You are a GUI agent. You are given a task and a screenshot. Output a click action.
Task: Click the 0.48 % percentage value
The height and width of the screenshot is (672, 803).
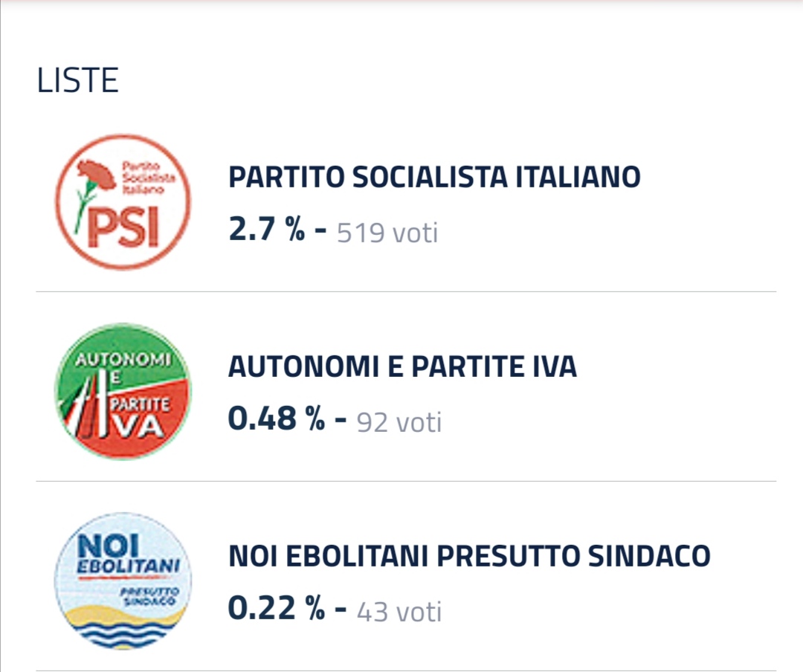277,419
